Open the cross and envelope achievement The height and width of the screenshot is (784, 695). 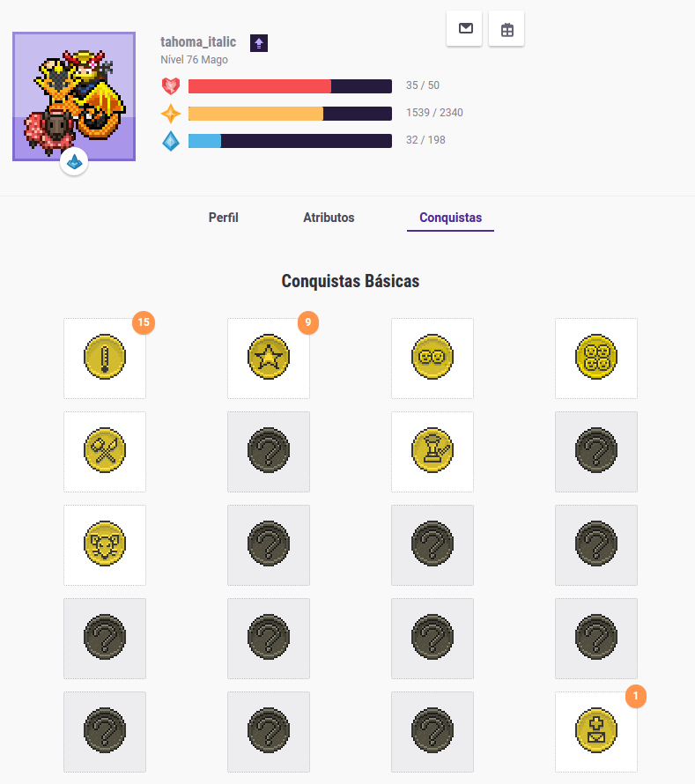596,732
